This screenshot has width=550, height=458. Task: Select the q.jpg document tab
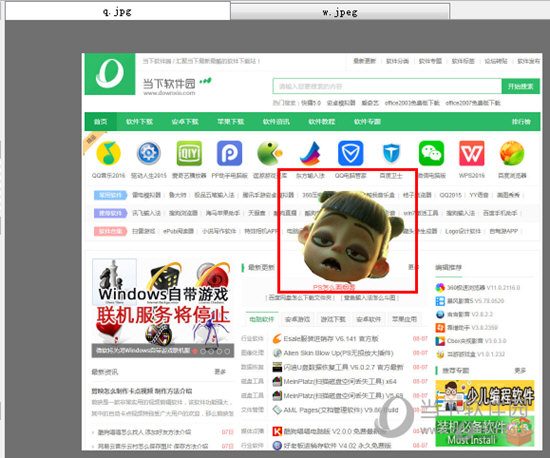[118, 11]
